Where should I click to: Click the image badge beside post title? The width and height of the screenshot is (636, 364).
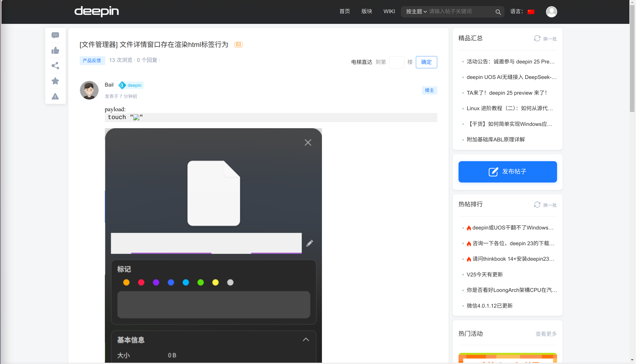point(238,45)
